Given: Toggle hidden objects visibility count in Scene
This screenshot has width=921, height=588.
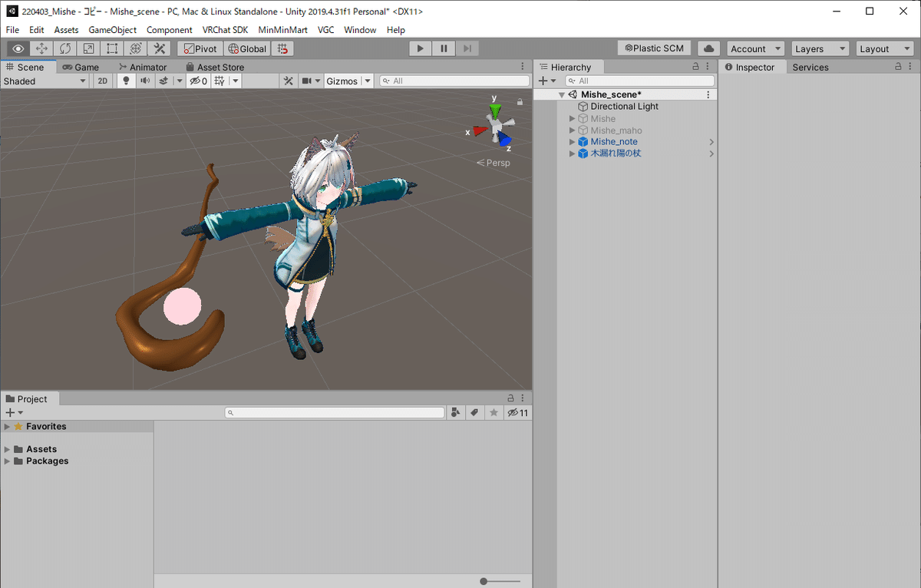Looking at the screenshot, I should [x=199, y=81].
